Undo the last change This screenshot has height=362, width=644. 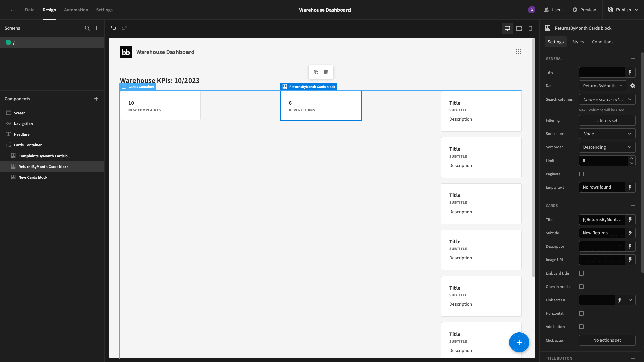[x=113, y=28]
